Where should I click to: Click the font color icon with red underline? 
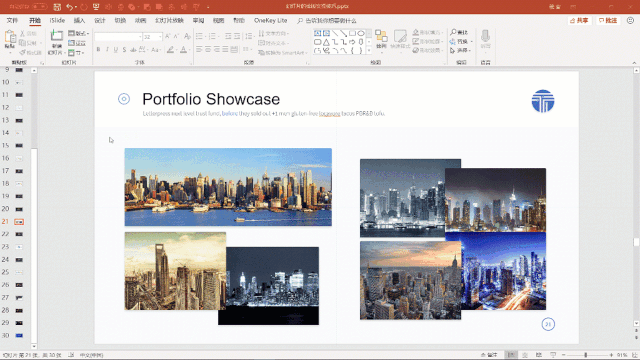point(184,50)
